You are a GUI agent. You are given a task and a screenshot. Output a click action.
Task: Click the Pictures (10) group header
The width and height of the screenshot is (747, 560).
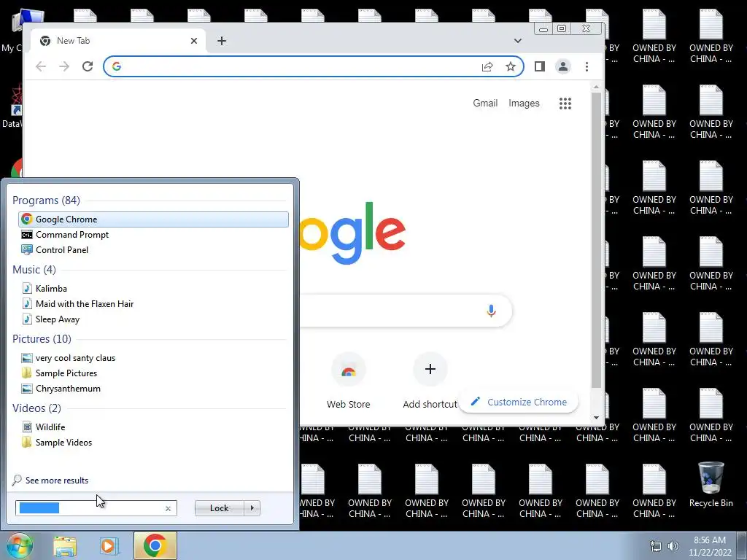tap(42, 338)
